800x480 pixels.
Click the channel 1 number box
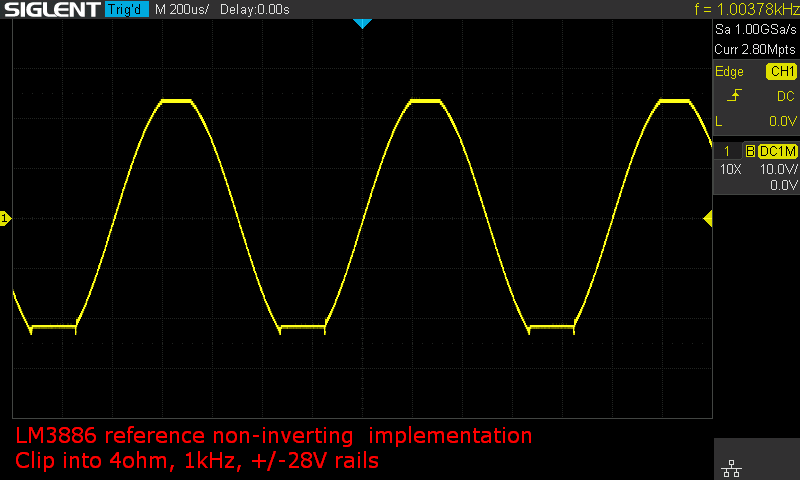[x=728, y=151]
